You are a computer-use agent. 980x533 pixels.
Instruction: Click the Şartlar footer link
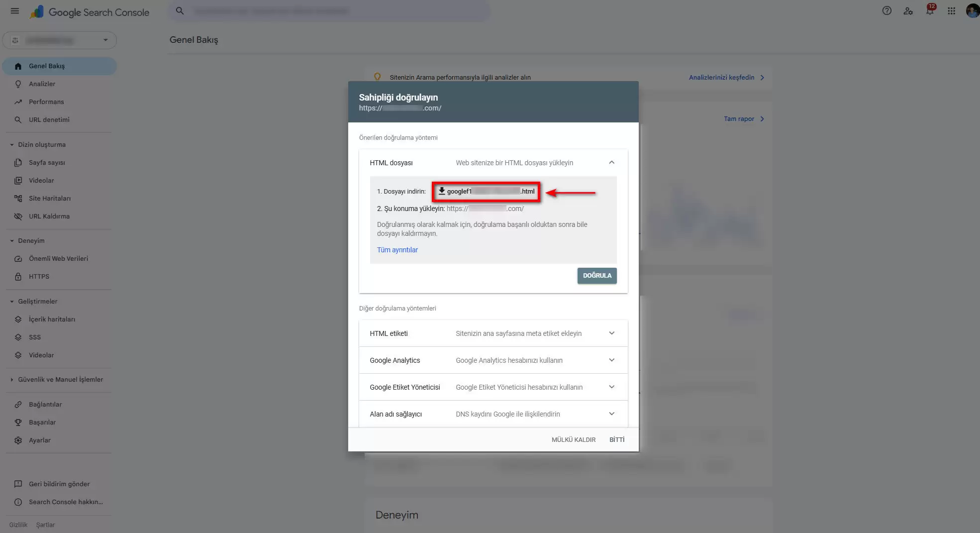tap(45, 525)
